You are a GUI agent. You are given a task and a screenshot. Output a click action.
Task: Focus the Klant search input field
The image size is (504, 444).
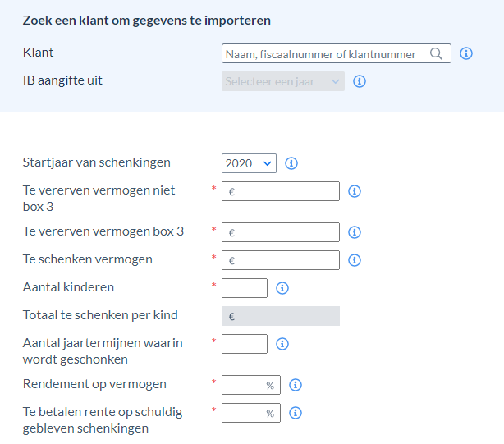[337, 53]
